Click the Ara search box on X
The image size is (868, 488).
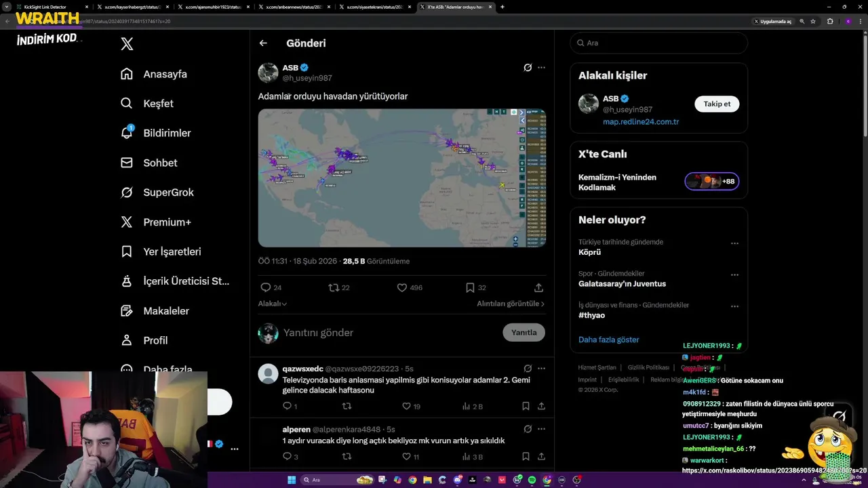[x=658, y=43]
